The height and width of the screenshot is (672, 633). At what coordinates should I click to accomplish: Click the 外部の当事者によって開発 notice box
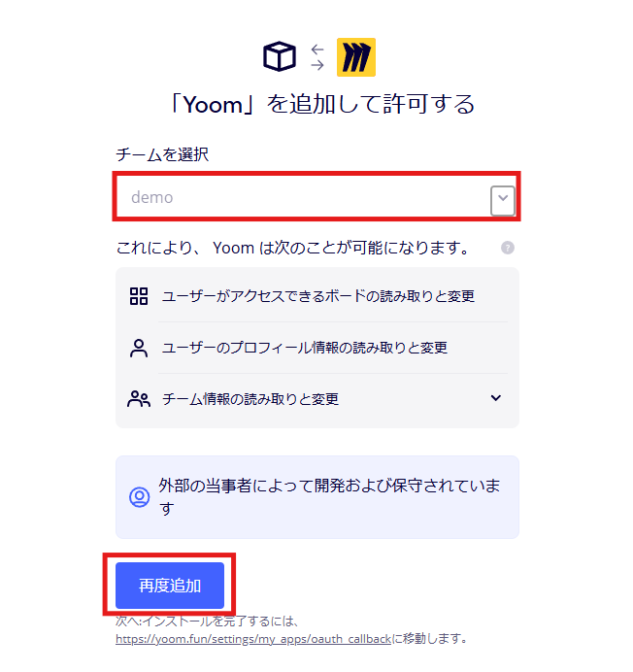click(x=317, y=497)
